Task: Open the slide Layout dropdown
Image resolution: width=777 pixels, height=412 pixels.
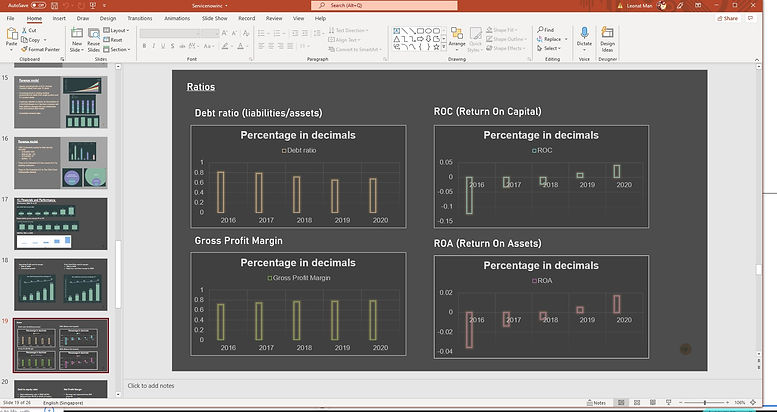Action: pos(116,30)
